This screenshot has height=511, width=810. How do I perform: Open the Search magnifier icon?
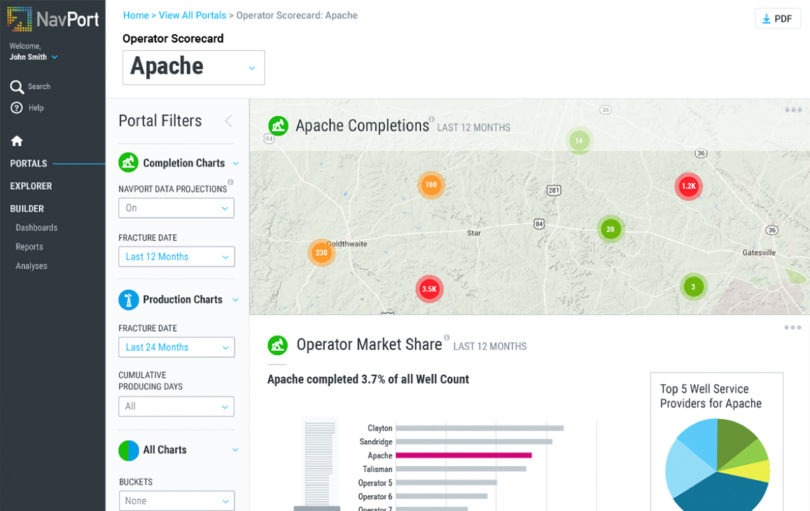tap(17, 87)
